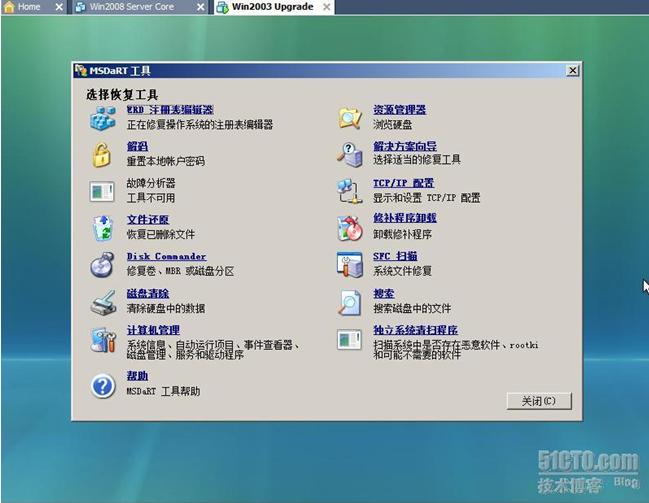Open the 独立系统清扫程序 link
The image size is (649, 503).
tap(415, 330)
